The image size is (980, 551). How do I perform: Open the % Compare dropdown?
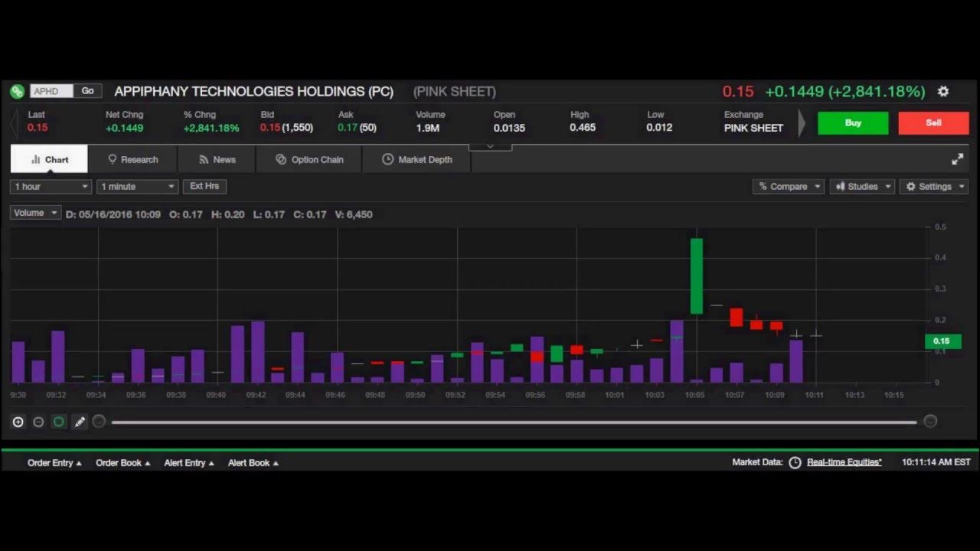788,187
